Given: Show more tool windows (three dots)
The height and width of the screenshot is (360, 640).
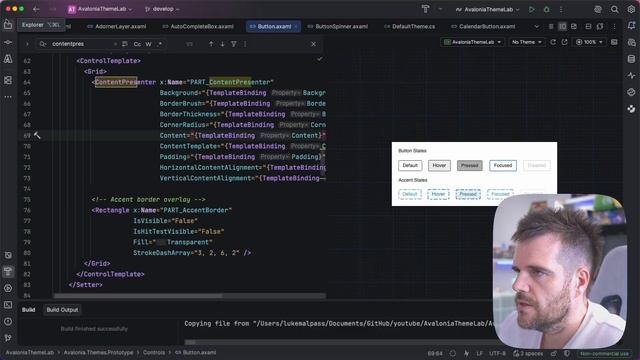Looking at the screenshot, I should coord(8,97).
